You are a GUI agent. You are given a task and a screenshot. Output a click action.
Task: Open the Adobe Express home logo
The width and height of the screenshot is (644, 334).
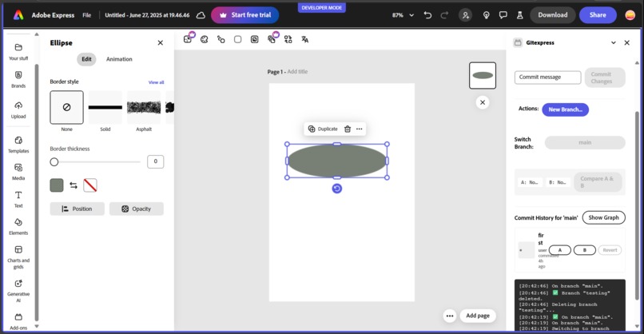click(18, 15)
